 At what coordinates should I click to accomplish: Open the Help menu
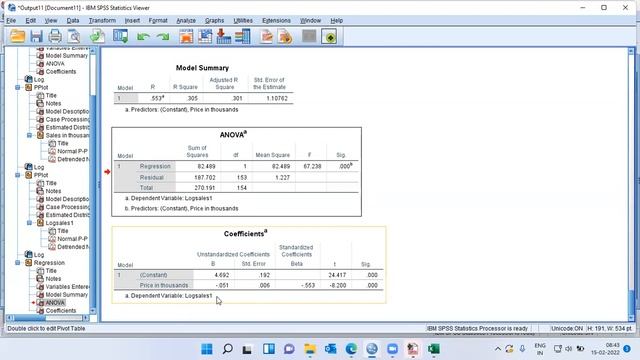click(336, 20)
